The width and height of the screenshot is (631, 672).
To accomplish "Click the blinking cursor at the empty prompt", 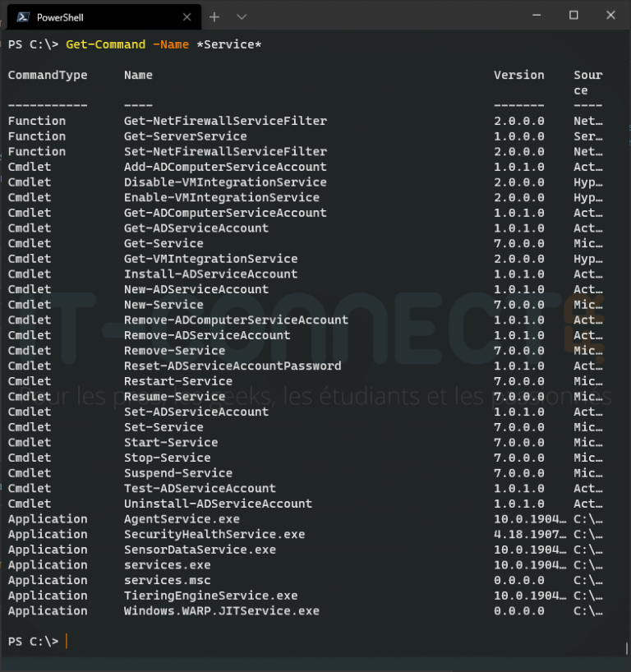I will tap(67, 641).
